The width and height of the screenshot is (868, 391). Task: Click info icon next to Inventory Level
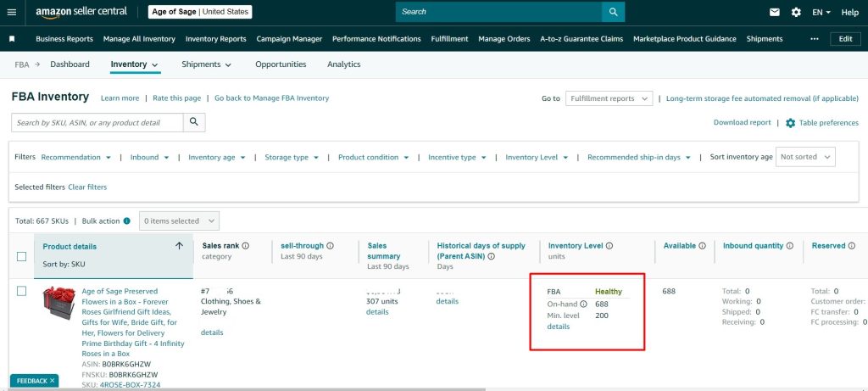(x=609, y=246)
